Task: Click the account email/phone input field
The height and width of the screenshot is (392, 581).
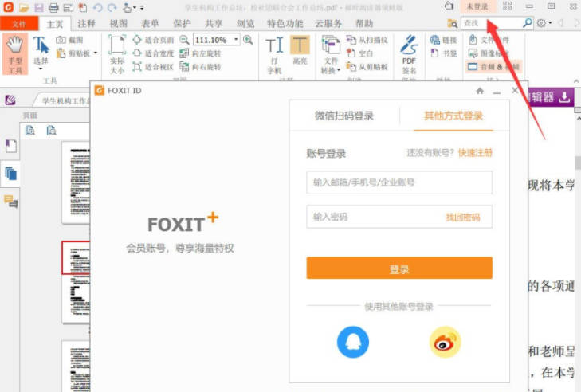Action: [x=399, y=182]
